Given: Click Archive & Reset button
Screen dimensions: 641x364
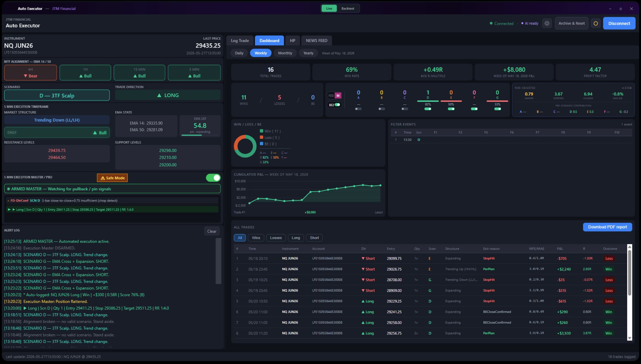Looking at the screenshot, I should click(571, 23).
